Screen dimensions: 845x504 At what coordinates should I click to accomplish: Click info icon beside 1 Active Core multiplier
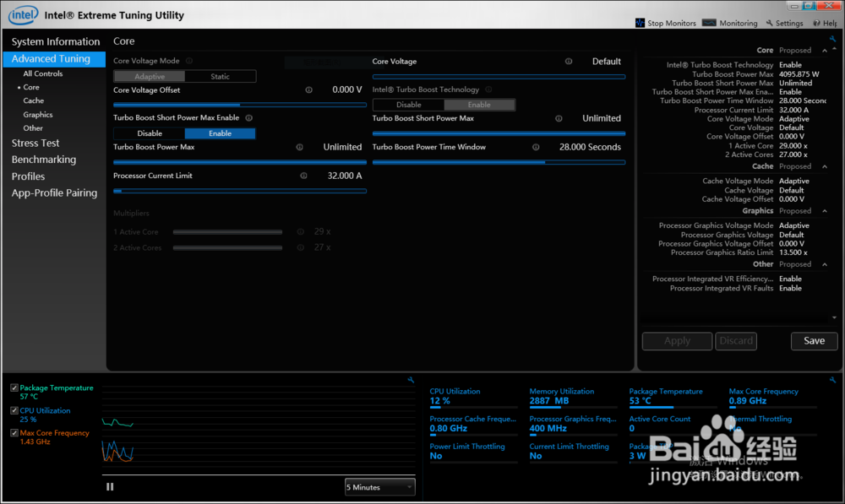pyautogui.click(x=301, y=231)
